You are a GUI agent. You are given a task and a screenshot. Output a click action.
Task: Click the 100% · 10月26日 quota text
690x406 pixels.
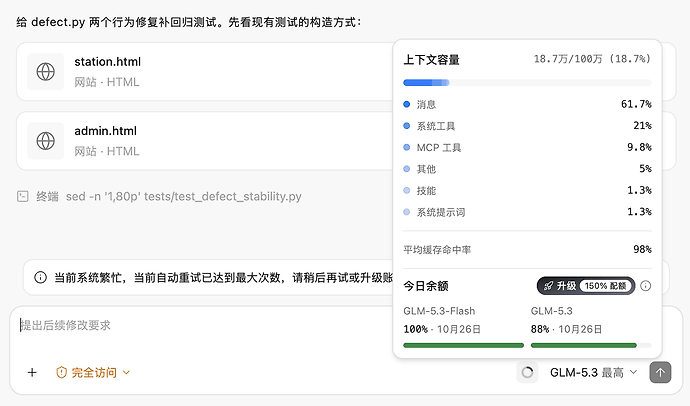tap(442, 329)
